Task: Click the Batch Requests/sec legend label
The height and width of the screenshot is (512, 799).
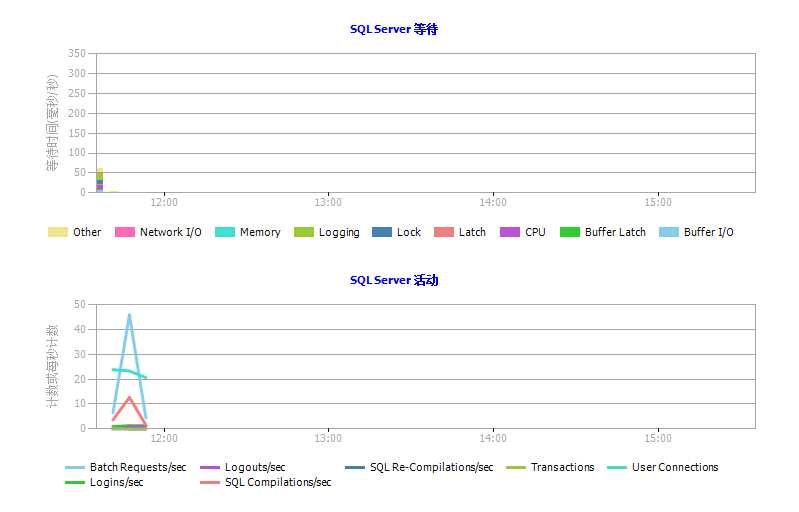Action: (138, 467)
